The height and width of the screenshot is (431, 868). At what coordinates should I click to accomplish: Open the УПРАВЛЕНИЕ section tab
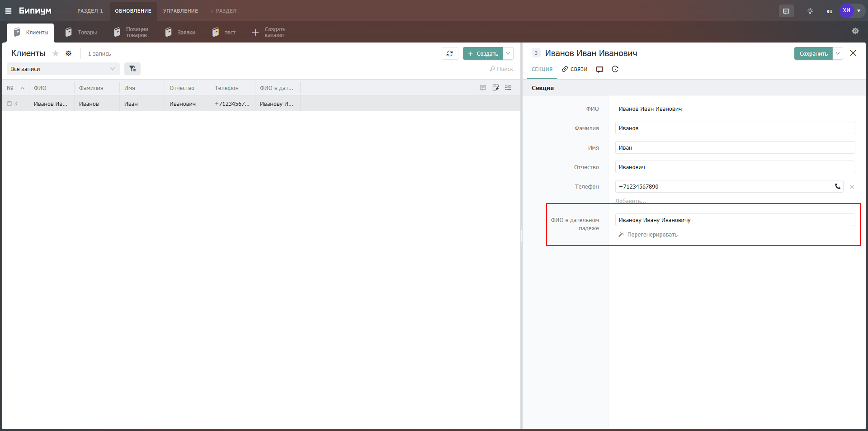180,11
